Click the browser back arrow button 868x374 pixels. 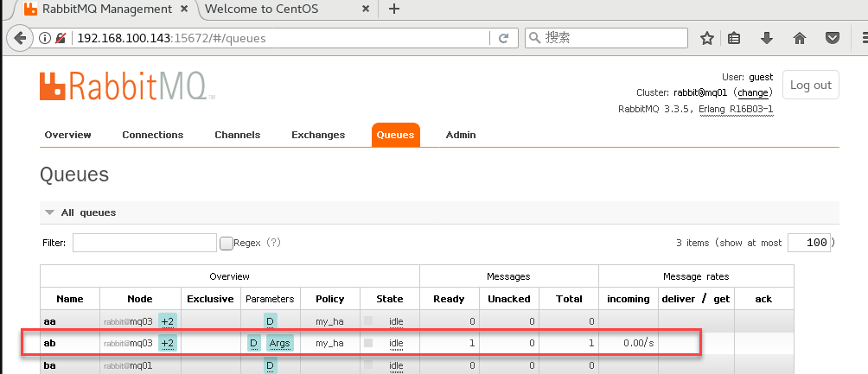click(x=18, y=38)
